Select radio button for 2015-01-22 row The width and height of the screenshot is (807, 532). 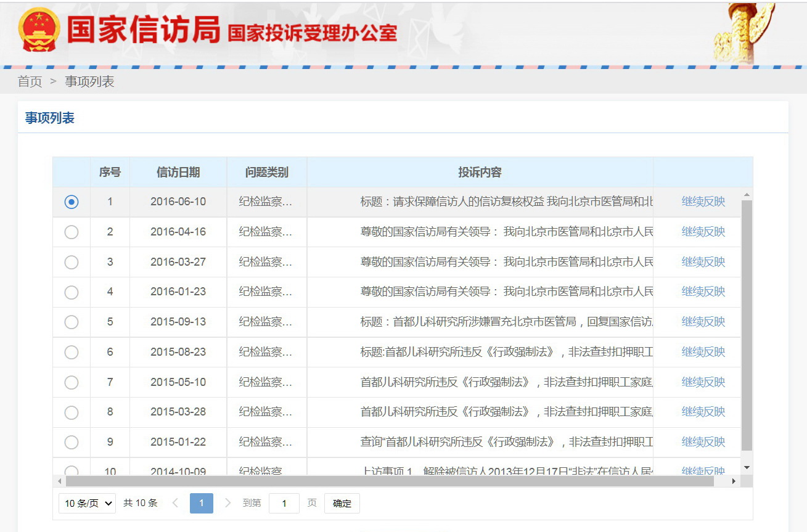(x=72, y=442)
